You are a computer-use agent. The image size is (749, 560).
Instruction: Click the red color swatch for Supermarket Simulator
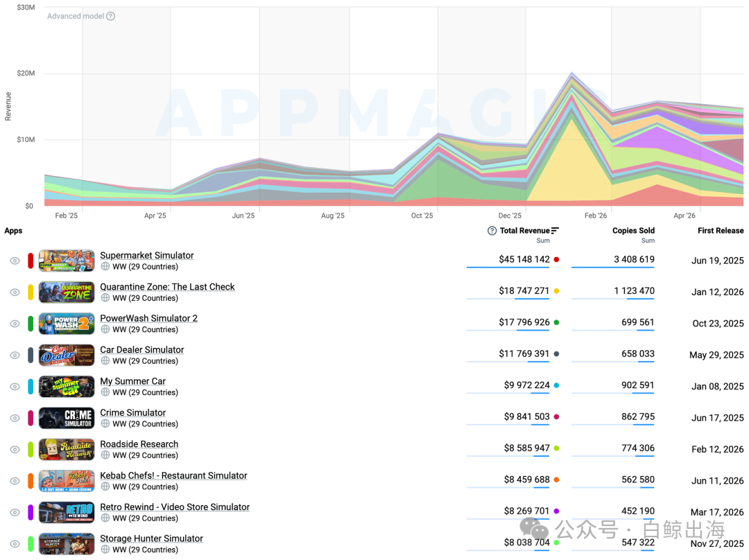pos(31,261)
